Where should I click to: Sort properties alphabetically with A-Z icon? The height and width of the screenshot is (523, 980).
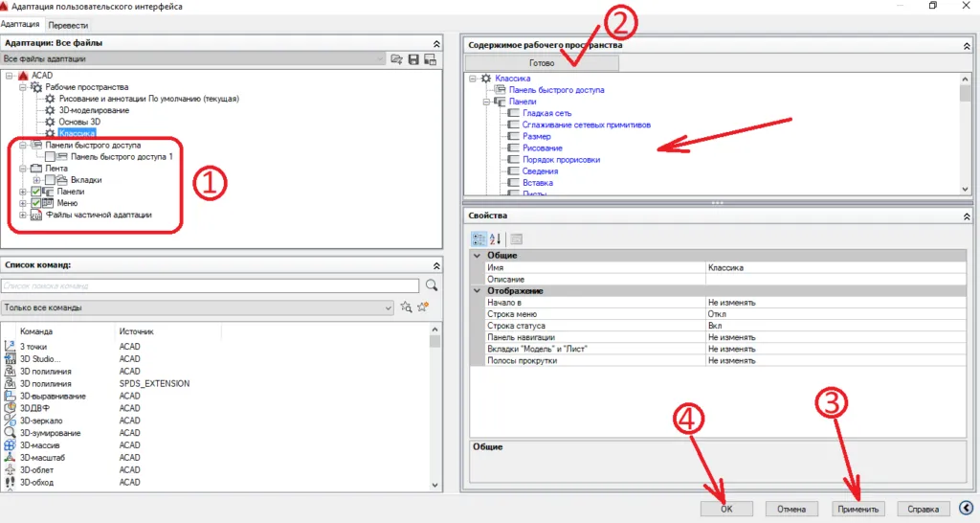[496, 239]
